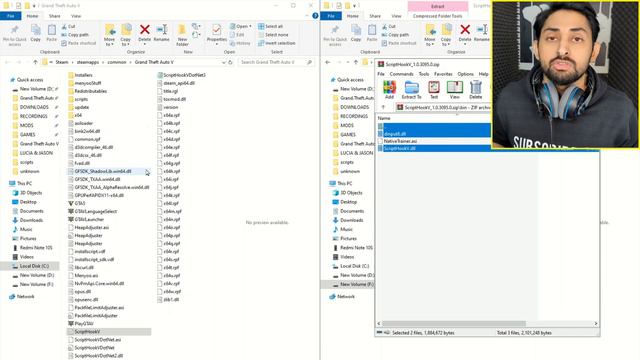Collapse the ribbon using the chevron beside Help
This screenshot has width=640, height=360.
[x=307, y=16]
